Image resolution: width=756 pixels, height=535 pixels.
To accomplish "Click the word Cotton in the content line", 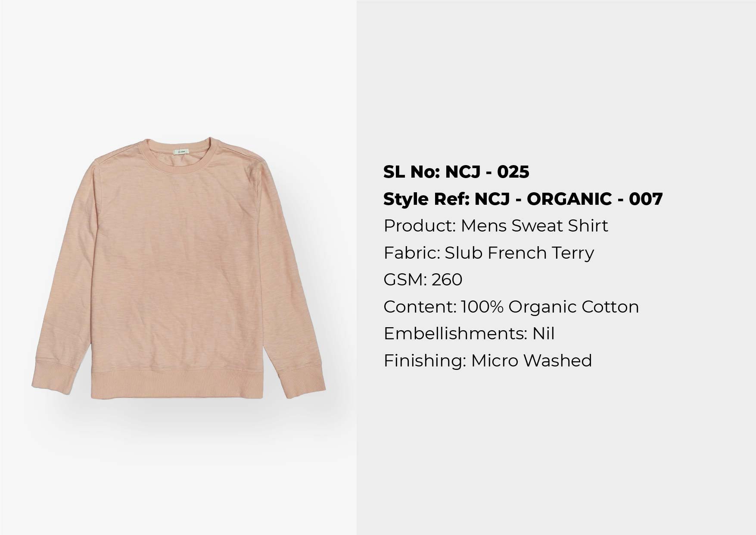I will (610, 307).
